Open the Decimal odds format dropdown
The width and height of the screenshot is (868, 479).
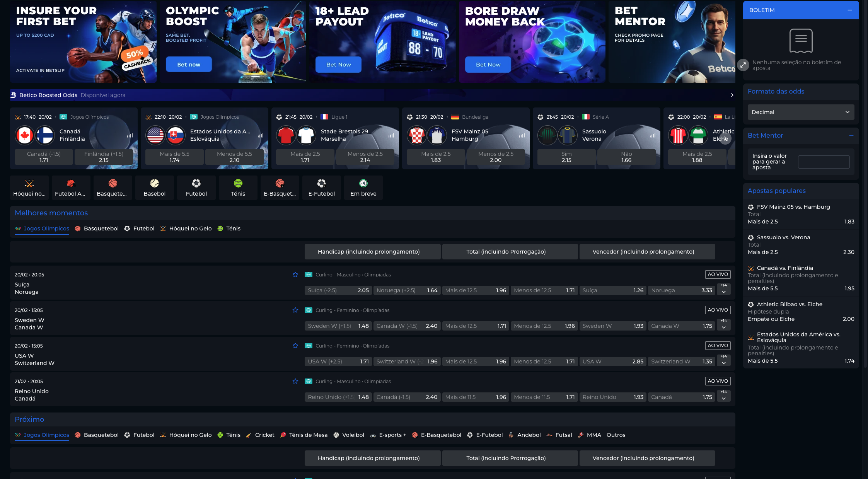[801, 112]
